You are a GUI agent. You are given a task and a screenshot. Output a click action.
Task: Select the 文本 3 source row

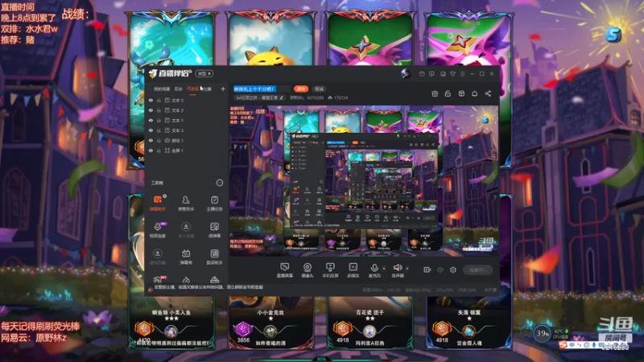(x=187, y=130)
